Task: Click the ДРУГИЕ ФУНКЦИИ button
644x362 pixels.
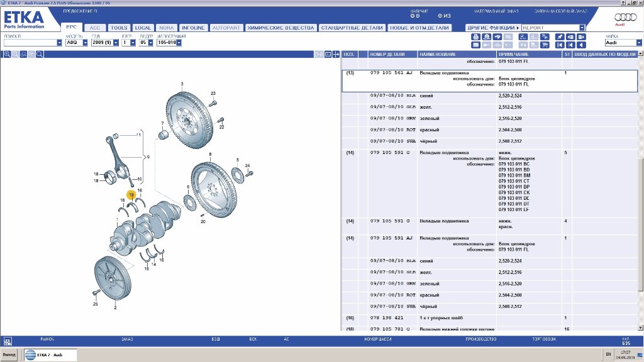Action: (493, 28)
